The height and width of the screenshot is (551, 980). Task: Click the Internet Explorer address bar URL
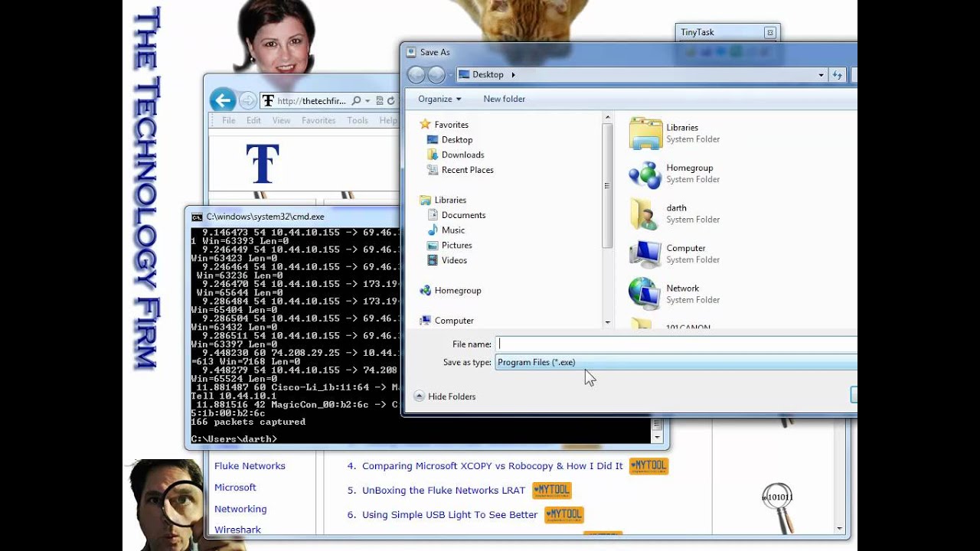[312, 101]
